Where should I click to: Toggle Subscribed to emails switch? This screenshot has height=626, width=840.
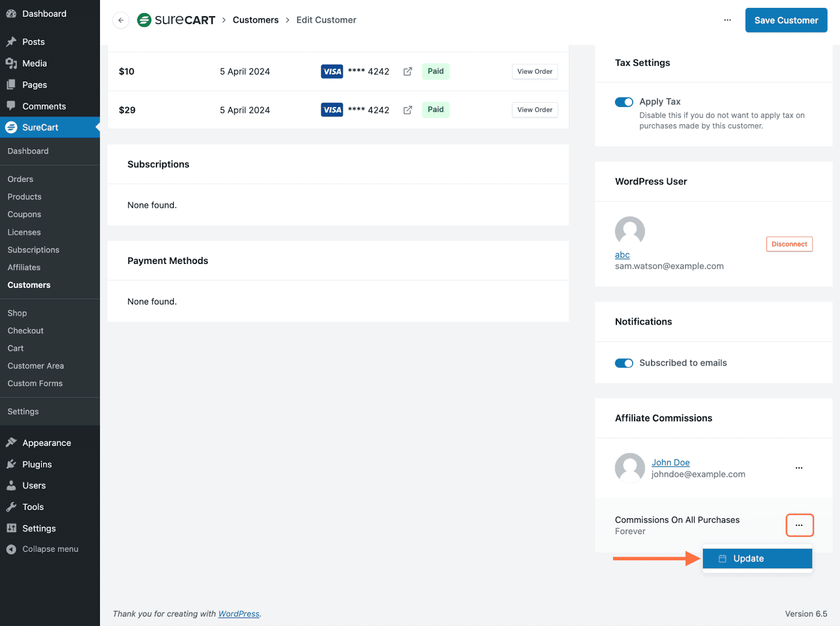624,363
